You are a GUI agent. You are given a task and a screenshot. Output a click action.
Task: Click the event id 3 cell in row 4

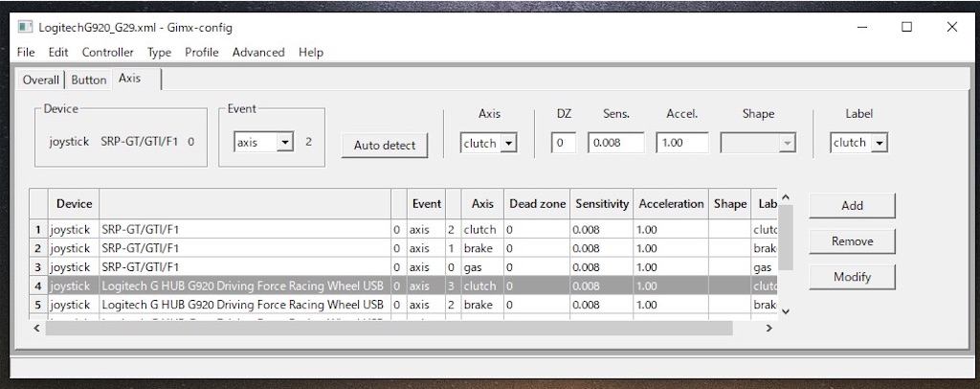point(453,286)
